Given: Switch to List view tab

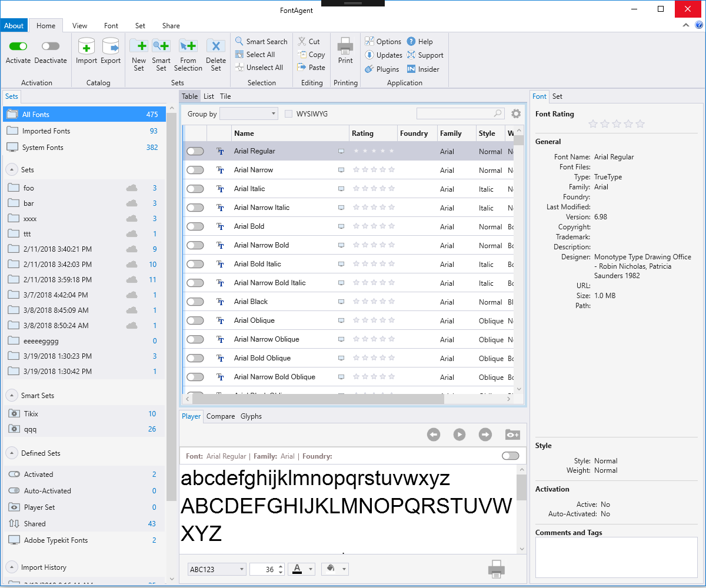Looking at the screenshot, I should point(209,96).
